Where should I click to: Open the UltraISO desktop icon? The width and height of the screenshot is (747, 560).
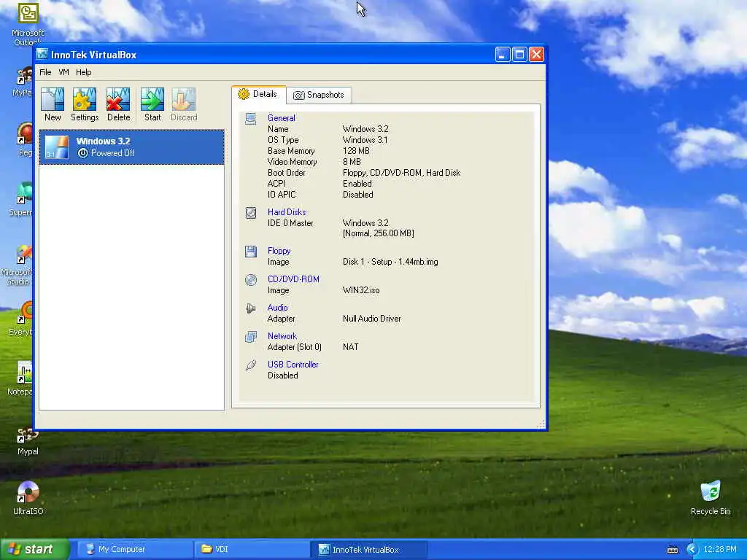point(28,492)
